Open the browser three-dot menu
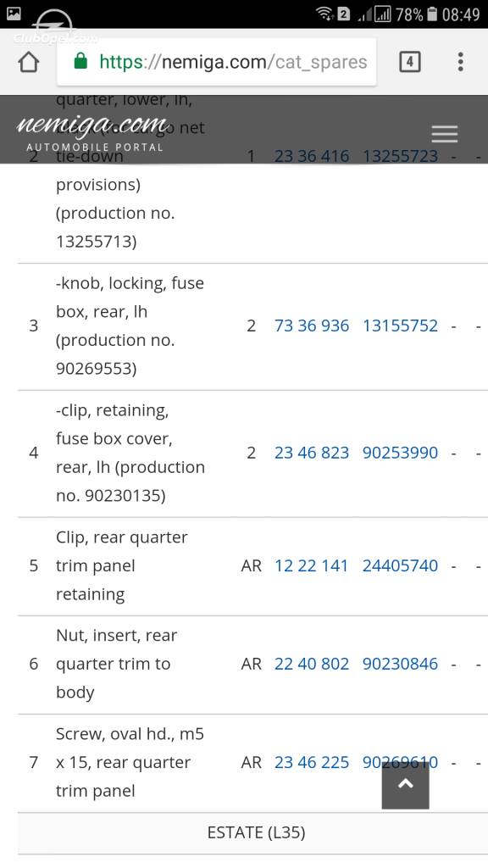488x868 pixels. point(460,62)
